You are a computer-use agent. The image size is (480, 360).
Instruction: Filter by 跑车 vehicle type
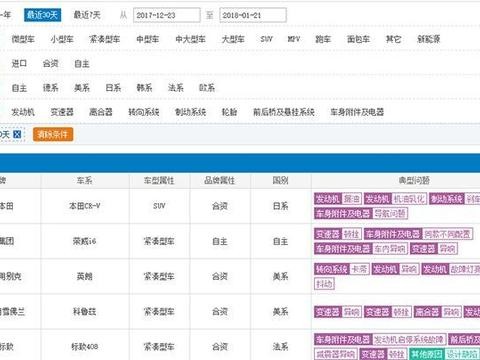323,39
